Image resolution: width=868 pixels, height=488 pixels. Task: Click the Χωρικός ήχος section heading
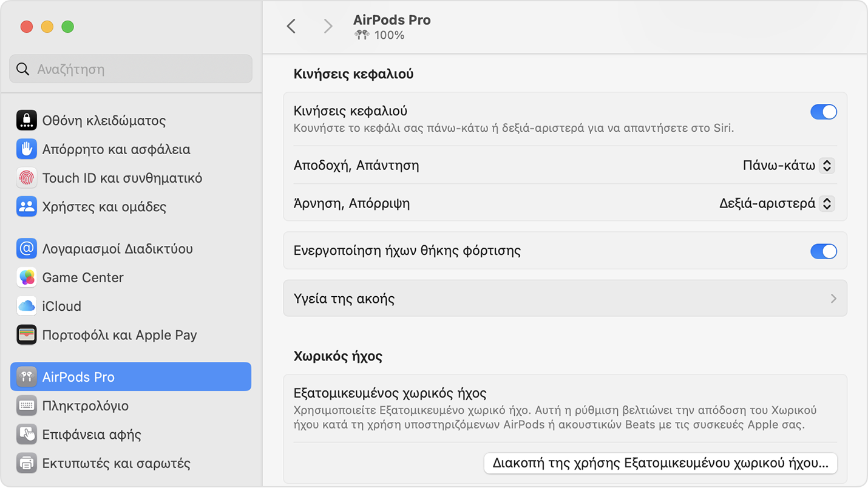(x=337, y=356)
